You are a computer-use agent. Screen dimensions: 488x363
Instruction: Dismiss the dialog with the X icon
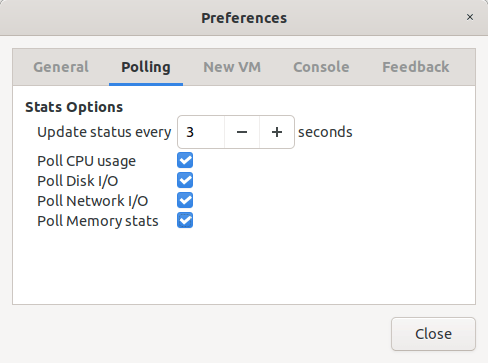click(x=470, y=17)
